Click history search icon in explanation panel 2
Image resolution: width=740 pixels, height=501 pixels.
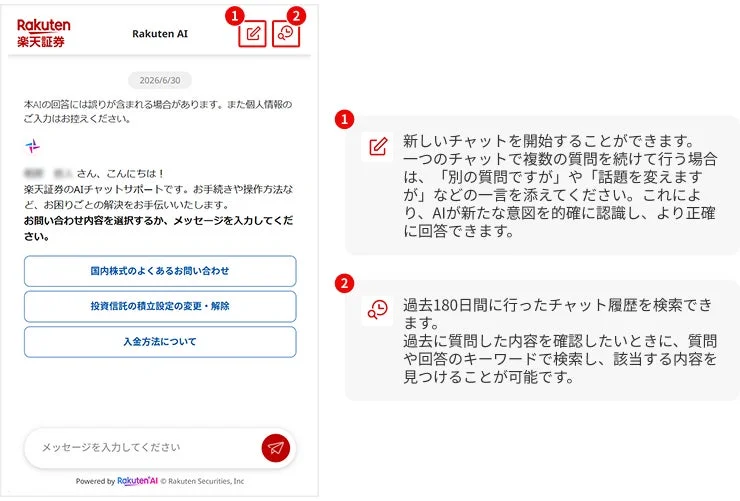(x=378, y=310)
